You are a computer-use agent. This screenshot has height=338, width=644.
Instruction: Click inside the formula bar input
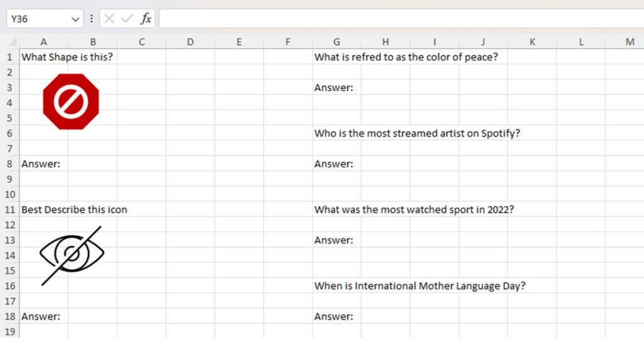(x=401, y=19)
